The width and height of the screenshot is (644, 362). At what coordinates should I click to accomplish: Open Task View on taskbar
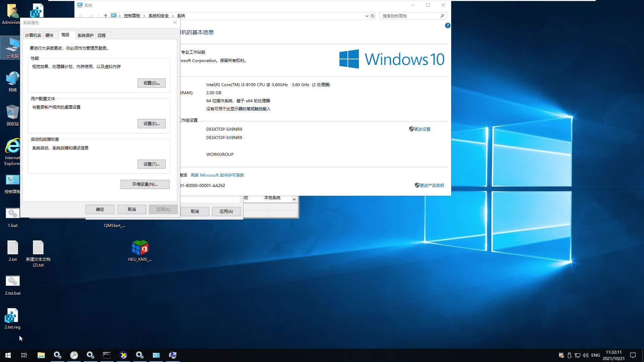(x=24, y=355)
